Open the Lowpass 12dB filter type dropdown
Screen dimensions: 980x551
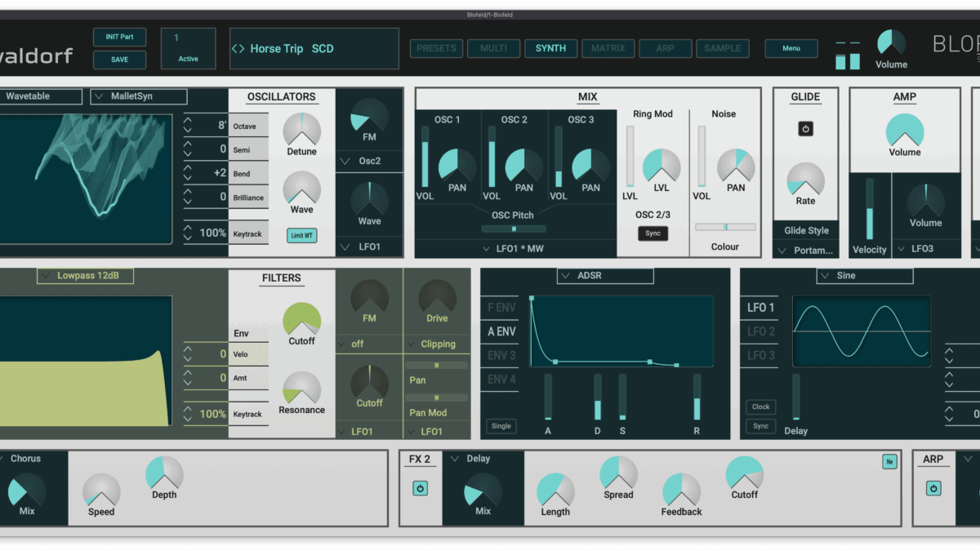(x=86, y=276)
